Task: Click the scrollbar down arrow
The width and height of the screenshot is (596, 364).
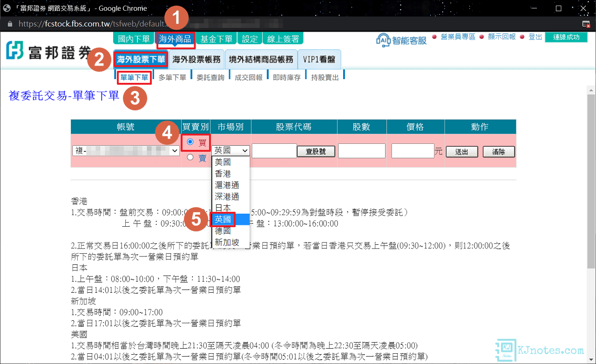Action: pyautogui.click(x=591, y=359)
